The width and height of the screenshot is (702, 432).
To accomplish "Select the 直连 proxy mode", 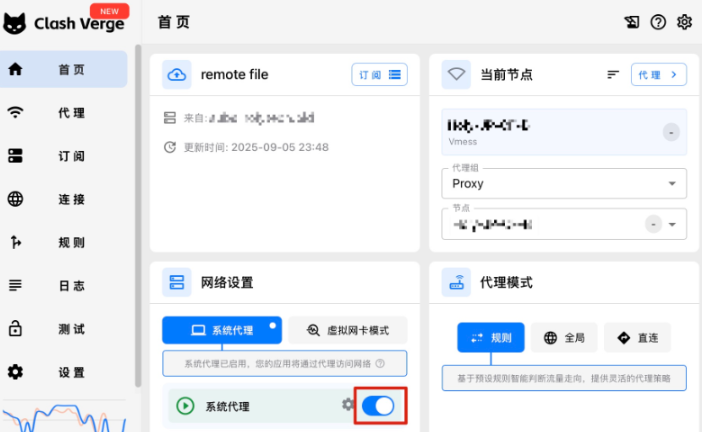I will point(637,338).
